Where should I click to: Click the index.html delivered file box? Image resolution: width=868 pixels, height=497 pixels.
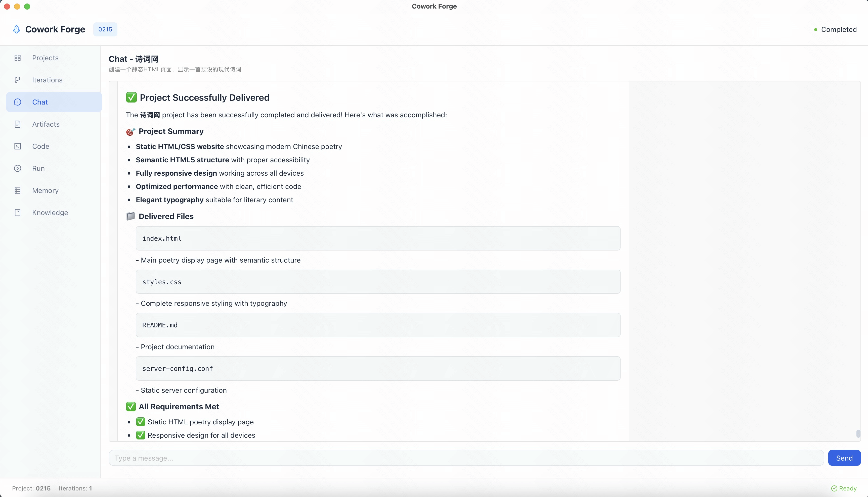click(378, 238)
